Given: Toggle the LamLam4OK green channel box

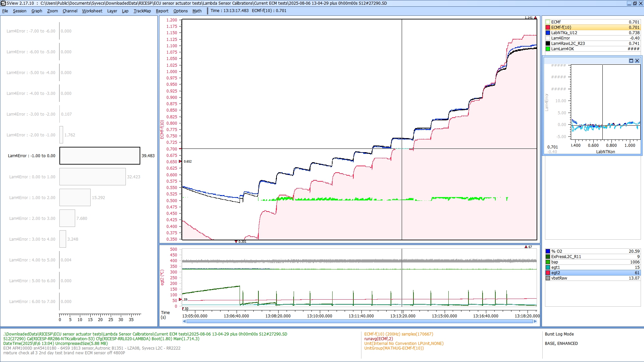Looking at the screenshot, I should click(548, 49).
